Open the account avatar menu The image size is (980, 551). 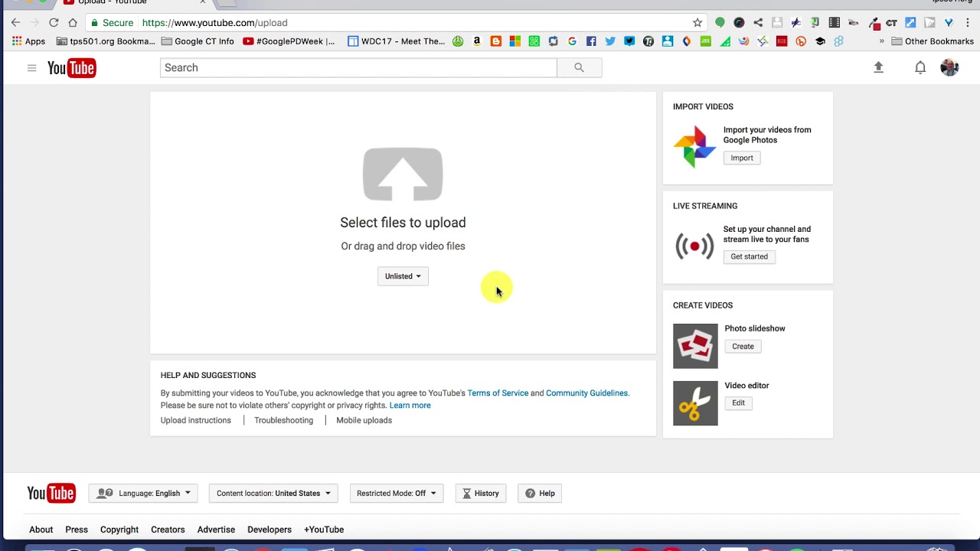coord(949,67)
